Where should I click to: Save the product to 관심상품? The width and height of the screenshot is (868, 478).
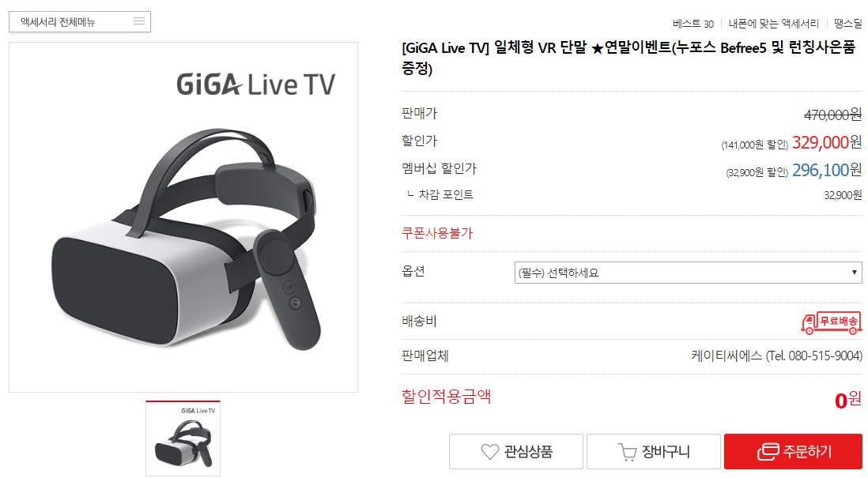click(516, 451)
